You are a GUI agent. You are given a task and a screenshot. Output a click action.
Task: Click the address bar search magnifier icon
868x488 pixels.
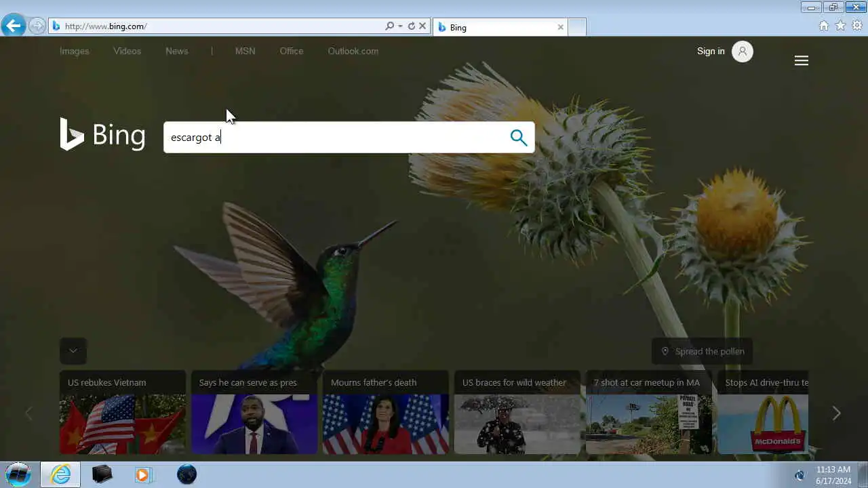click(389, 26)
